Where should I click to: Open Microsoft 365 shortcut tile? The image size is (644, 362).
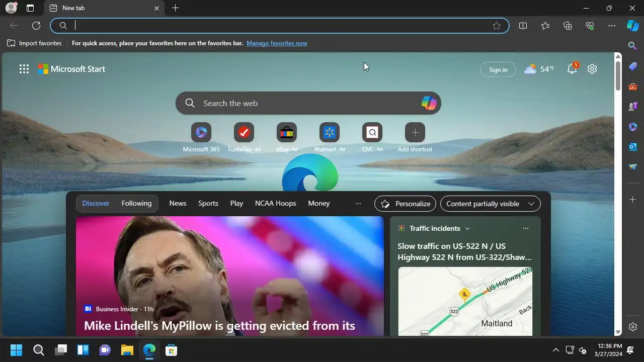201,138
